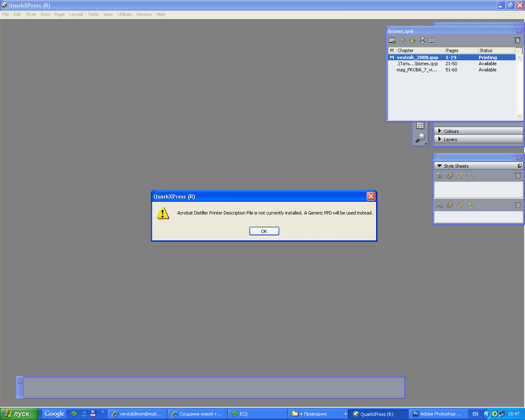Open the Window menu
Screen dimensions: 525x420
[x=144, y=14]
